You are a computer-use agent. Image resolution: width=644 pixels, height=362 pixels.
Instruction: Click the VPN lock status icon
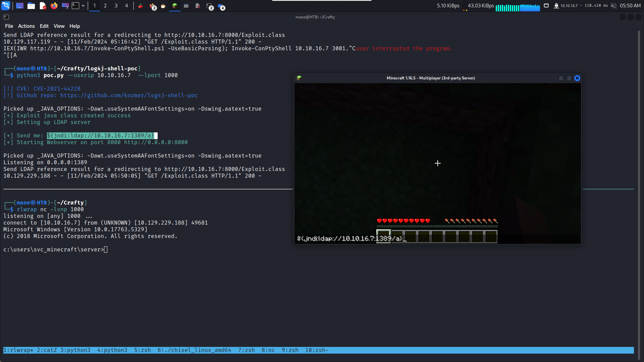pyautogui.click(x=556, y=6)
